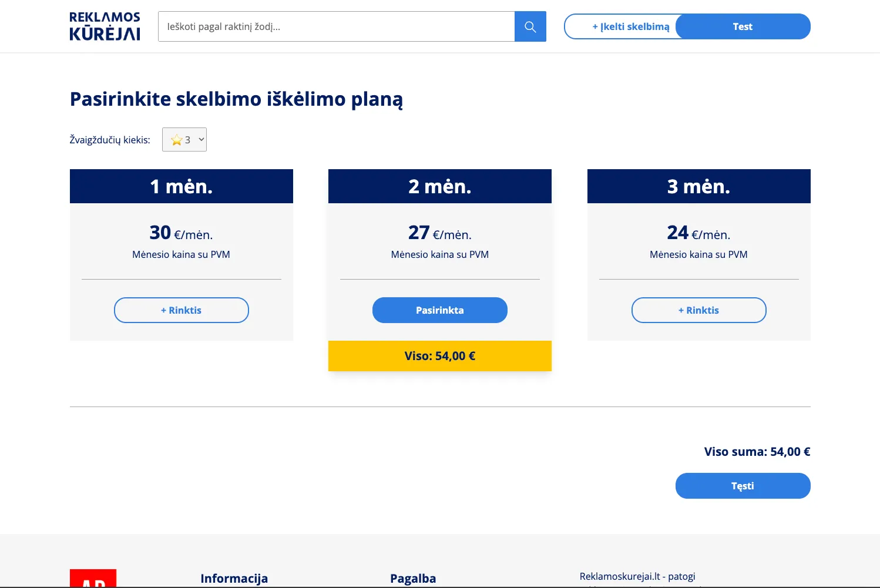Open the Test account menu

point(743,26)
